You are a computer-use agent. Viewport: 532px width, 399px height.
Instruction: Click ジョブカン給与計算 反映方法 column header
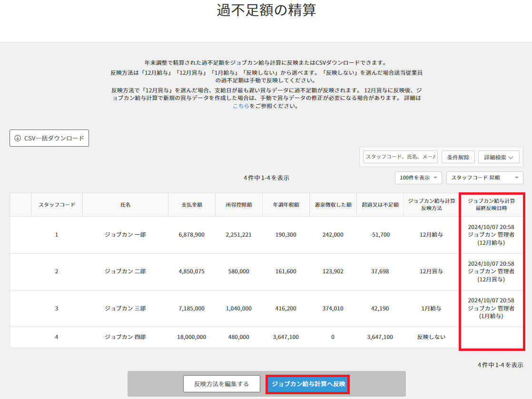[431, 205]
